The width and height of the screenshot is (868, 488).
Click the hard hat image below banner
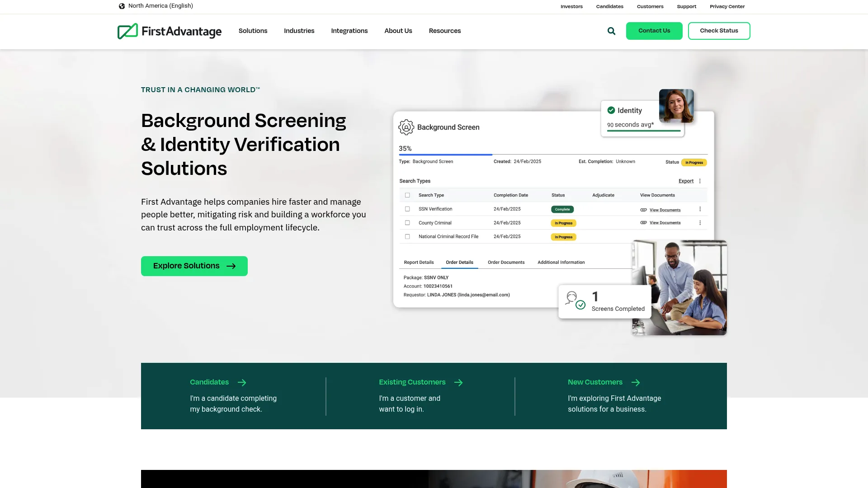[577, 479]
